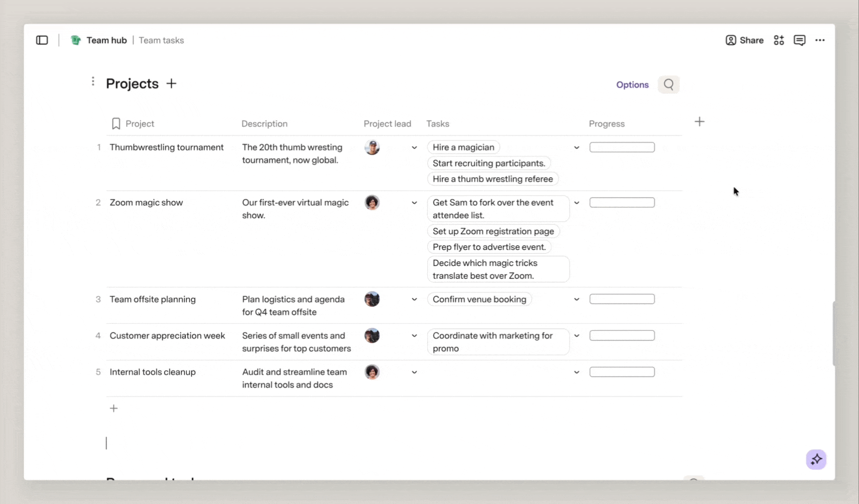Click the Team hub logo icon

pos(76,40)
